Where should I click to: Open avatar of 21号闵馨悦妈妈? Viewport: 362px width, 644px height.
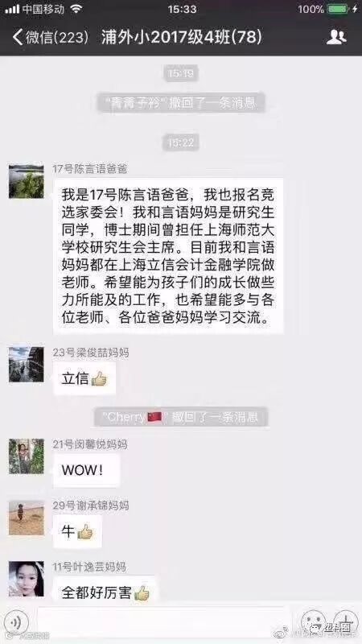pyautogui.click(x=27, y=456)
